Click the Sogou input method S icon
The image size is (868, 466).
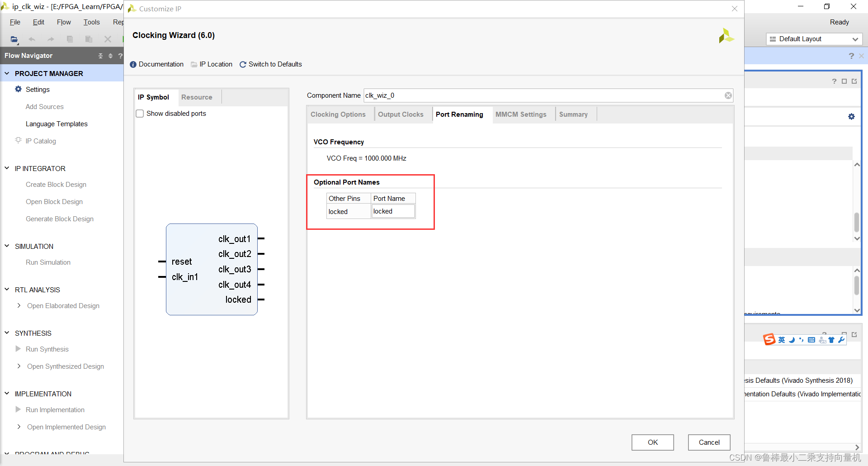coord(769,339)
